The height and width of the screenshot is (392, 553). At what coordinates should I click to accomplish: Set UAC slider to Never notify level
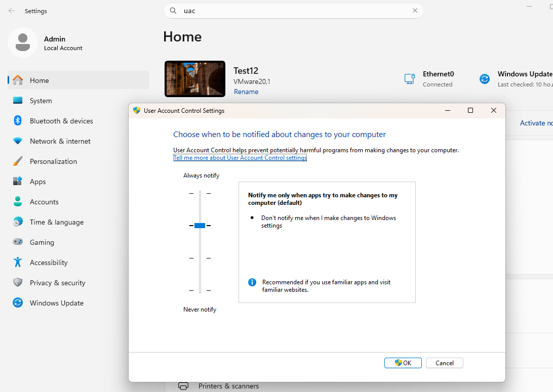[200, 290]
